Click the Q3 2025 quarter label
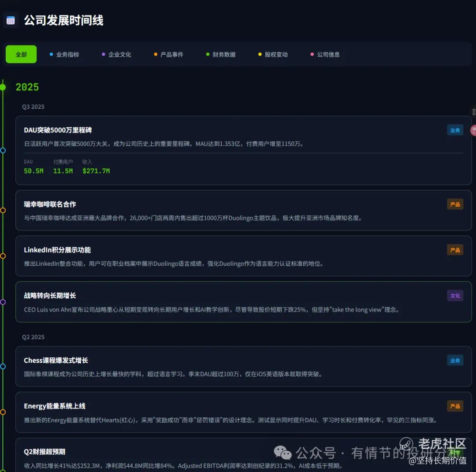Viewport: 476px width, 472px height. 33,107
